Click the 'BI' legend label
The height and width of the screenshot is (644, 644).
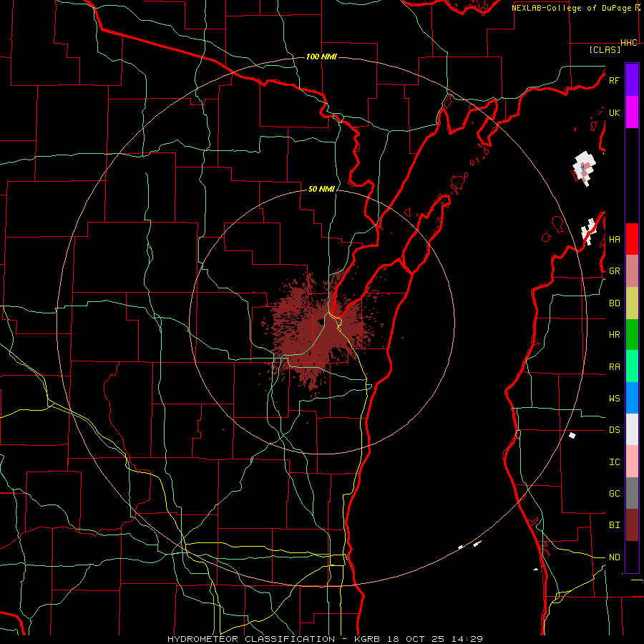pos(614,525)
